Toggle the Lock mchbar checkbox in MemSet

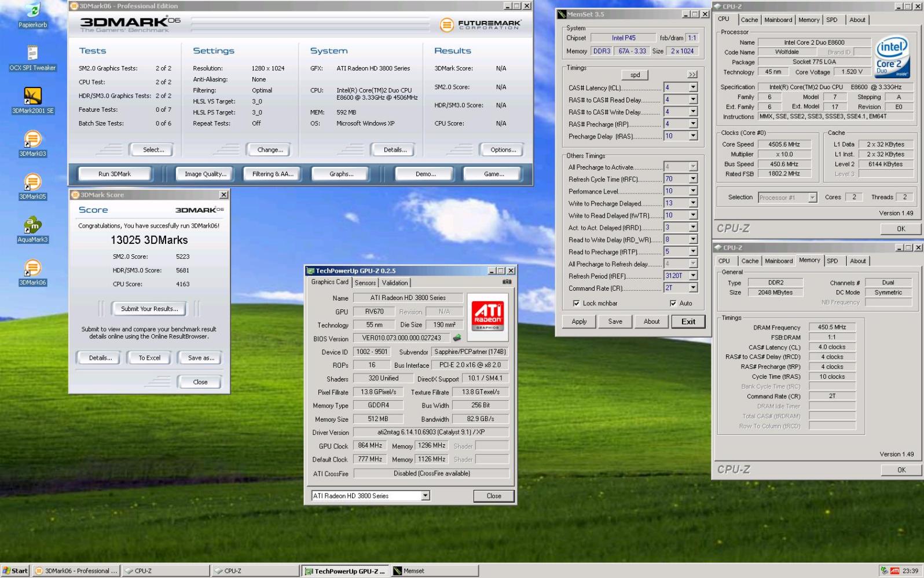(x=576, y=303)
